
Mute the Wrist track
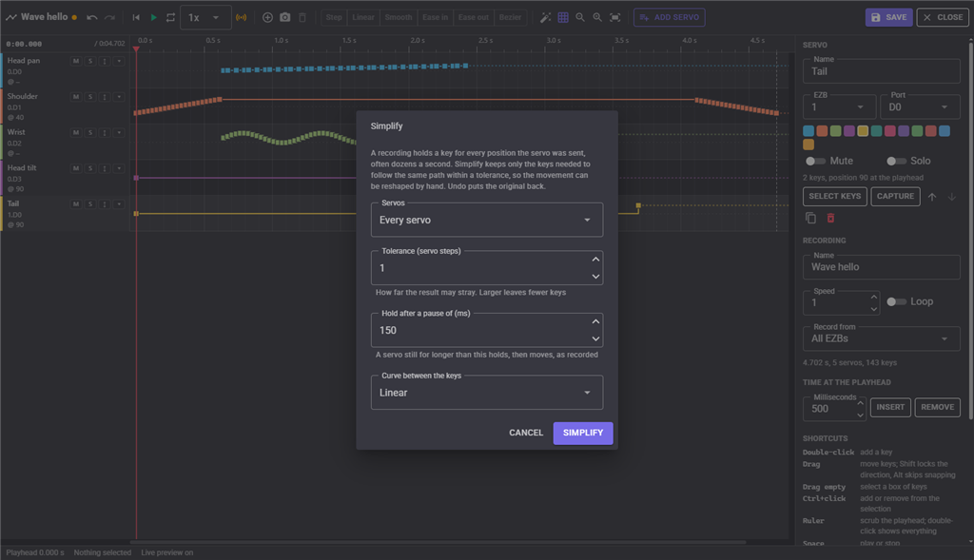(76, 133)
